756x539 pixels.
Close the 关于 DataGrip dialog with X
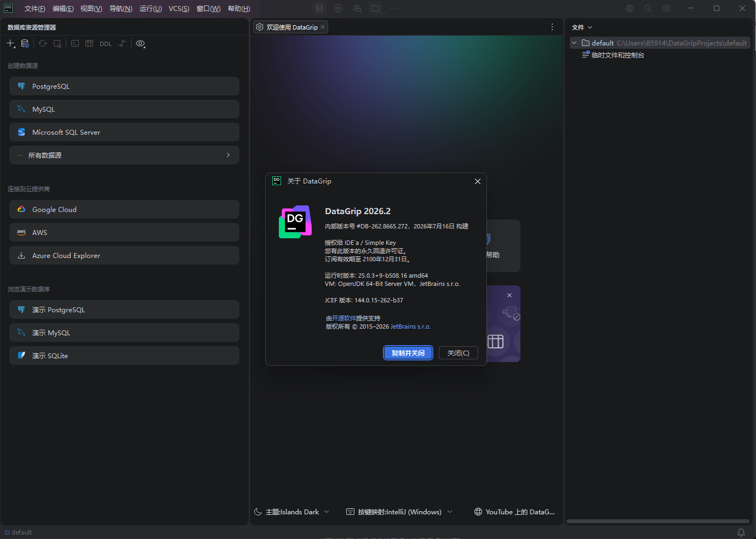pyautogui.click(x=478, y=181)
